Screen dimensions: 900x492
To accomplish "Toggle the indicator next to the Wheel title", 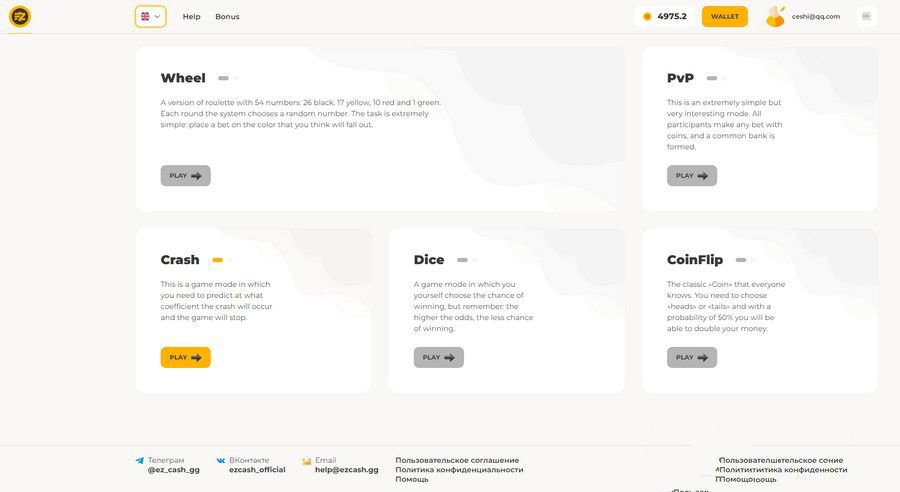I will pyautogui.click(x=226, y=78).
